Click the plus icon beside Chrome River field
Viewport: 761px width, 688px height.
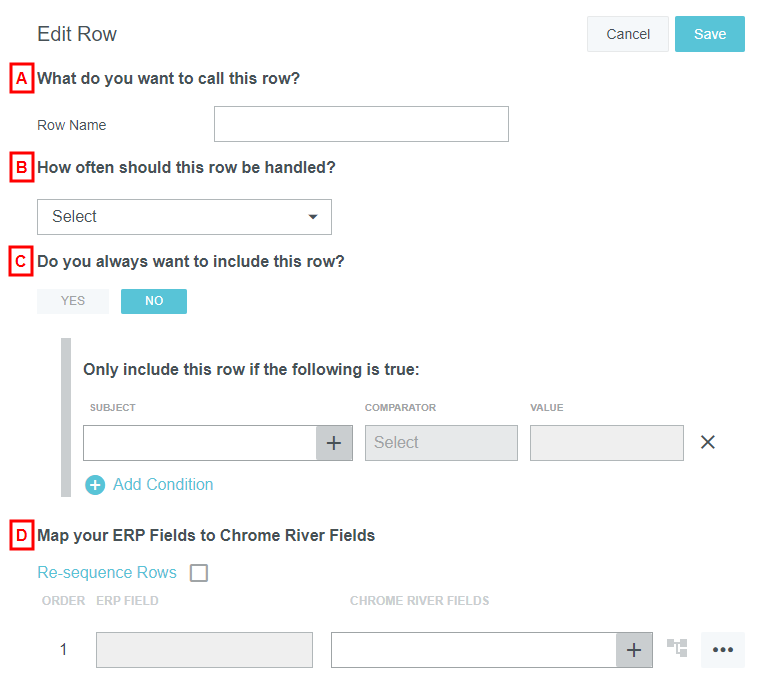click(x=634, y=650)
